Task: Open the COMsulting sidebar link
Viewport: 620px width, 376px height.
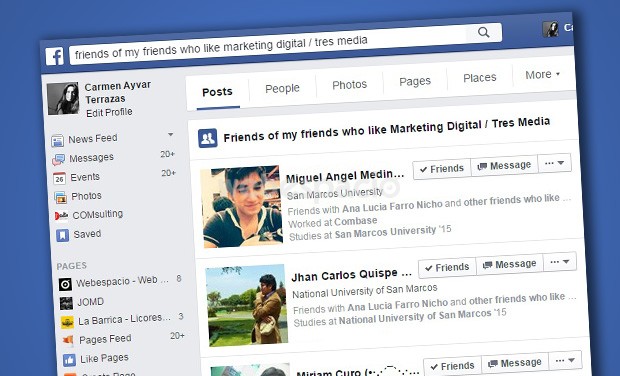Action: [98, 214]
